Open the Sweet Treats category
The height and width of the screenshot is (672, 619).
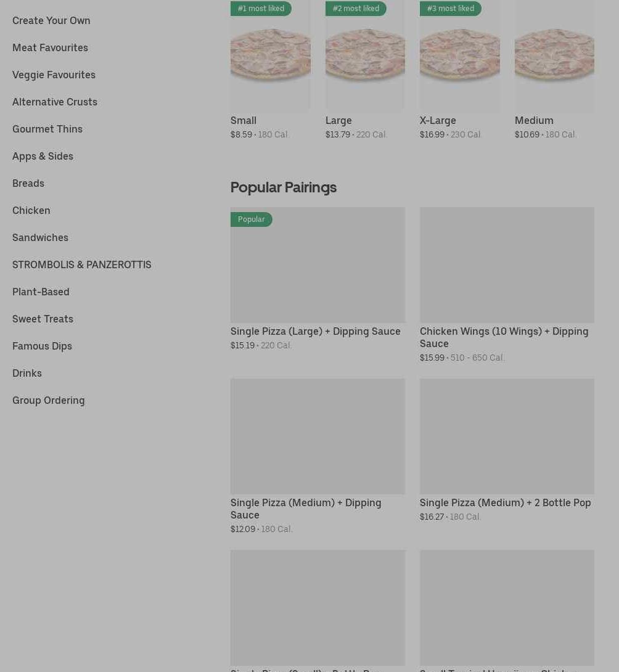pyautogui.click(x=43, y=319)
